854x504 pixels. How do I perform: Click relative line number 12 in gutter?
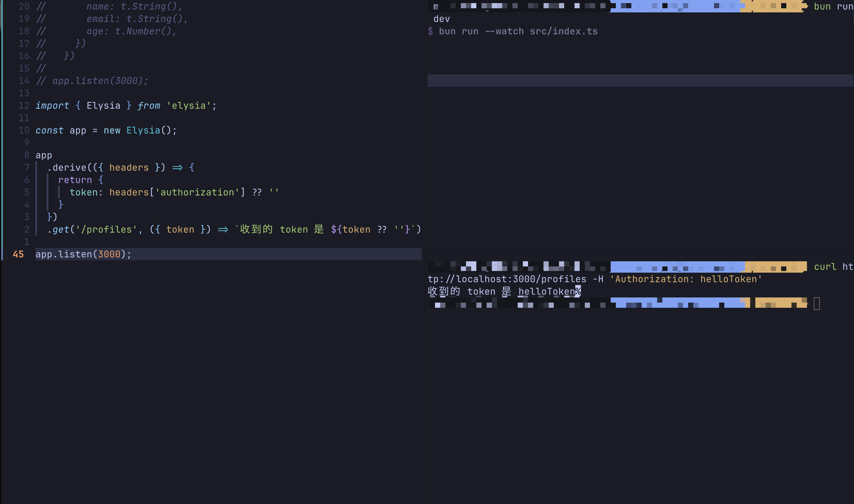click(x=24, y=106)
